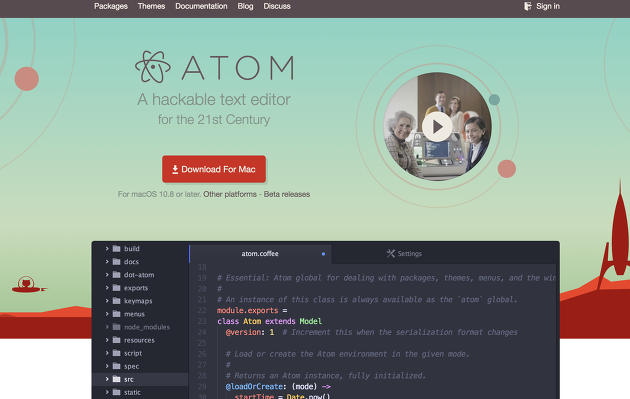Expand the exports folder chevron
The height and width of the screenshot is (399, 630).
[x=107, y=288]
